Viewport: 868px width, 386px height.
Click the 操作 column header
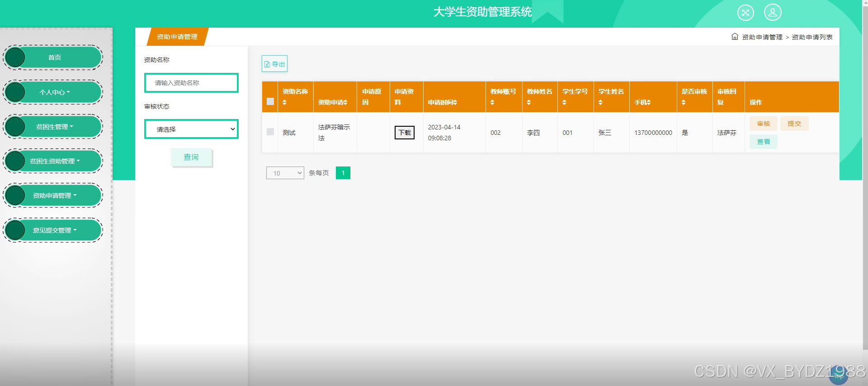click(792, 97)
